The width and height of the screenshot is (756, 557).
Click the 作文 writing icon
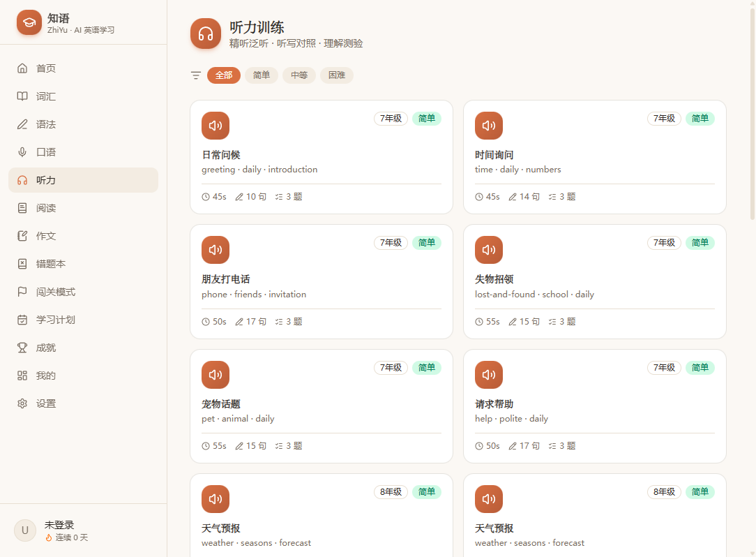click(22, 236)
